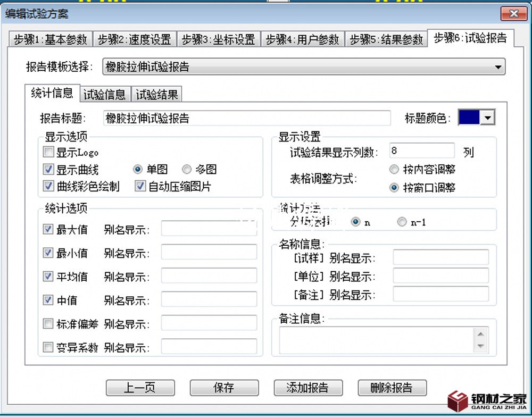Toggle the 显示曲线 checkbox

pos(48,170)
